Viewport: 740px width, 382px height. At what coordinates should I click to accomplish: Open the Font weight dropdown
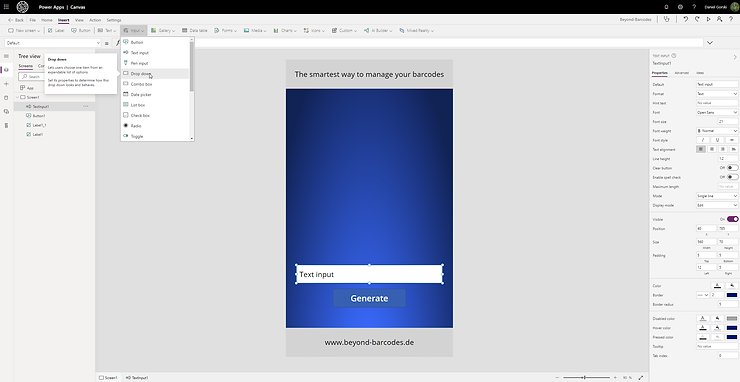(717, 131)
